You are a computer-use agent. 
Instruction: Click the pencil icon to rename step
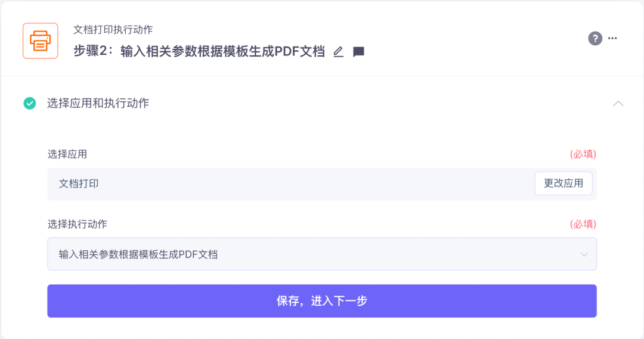[339, 52]
